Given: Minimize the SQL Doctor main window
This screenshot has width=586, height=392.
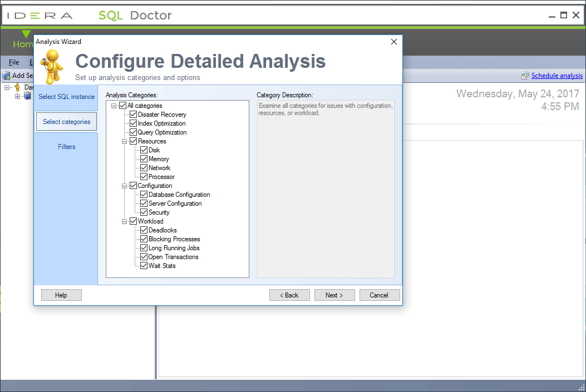Looking at the screenshot, I should [551, 16].
